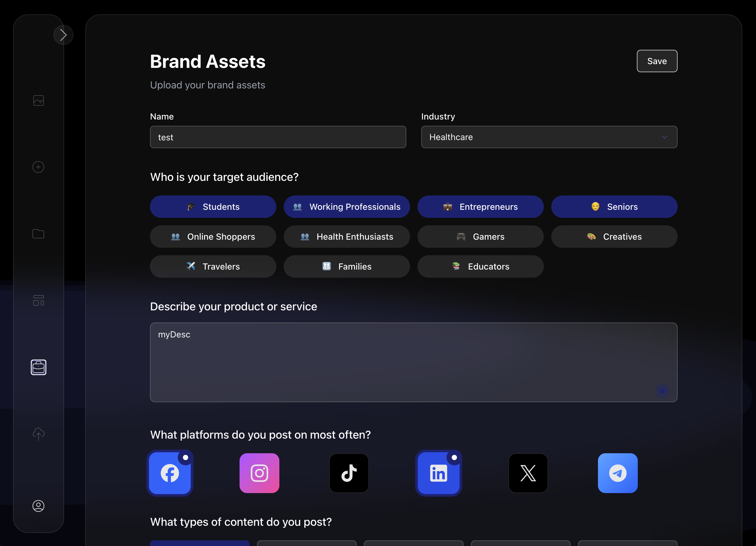
Task: Enable the Instagram platform toggle
Action: 259,473
